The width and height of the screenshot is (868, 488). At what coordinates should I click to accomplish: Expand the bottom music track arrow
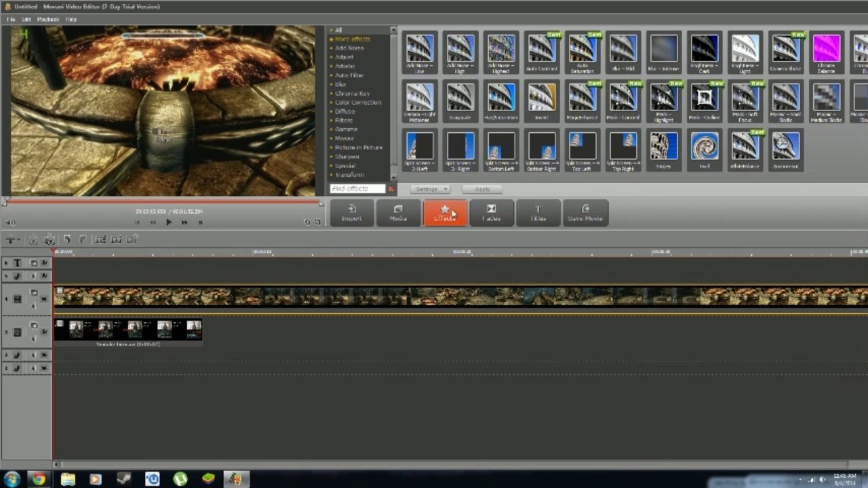pos(6,368)
